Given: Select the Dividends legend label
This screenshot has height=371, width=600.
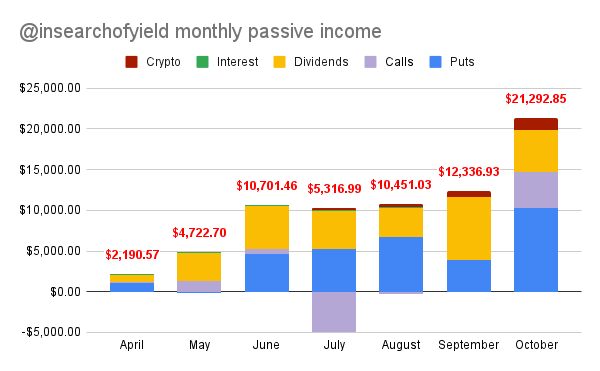Looking at the screenshot, I should click(x=321, y=62).
